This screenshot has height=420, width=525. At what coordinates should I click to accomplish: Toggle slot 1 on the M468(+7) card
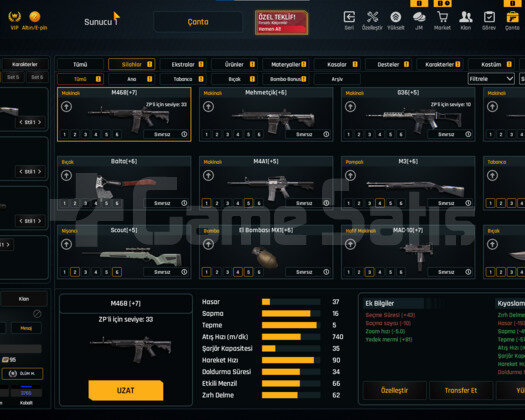tap(65, 135)
